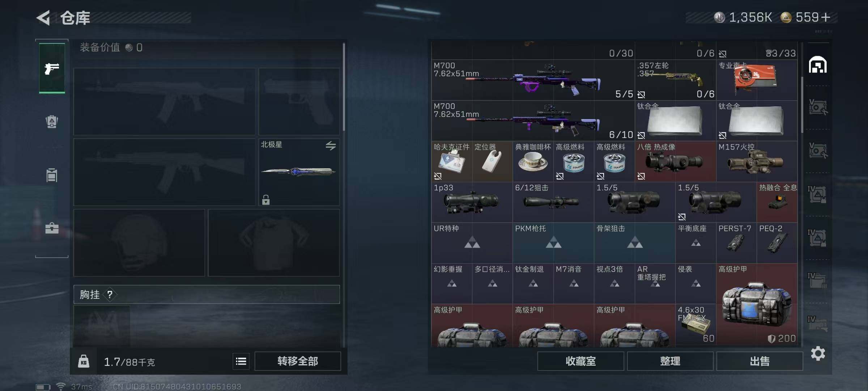
Task: Click the 整理 sort button
Action: point(670,361)
